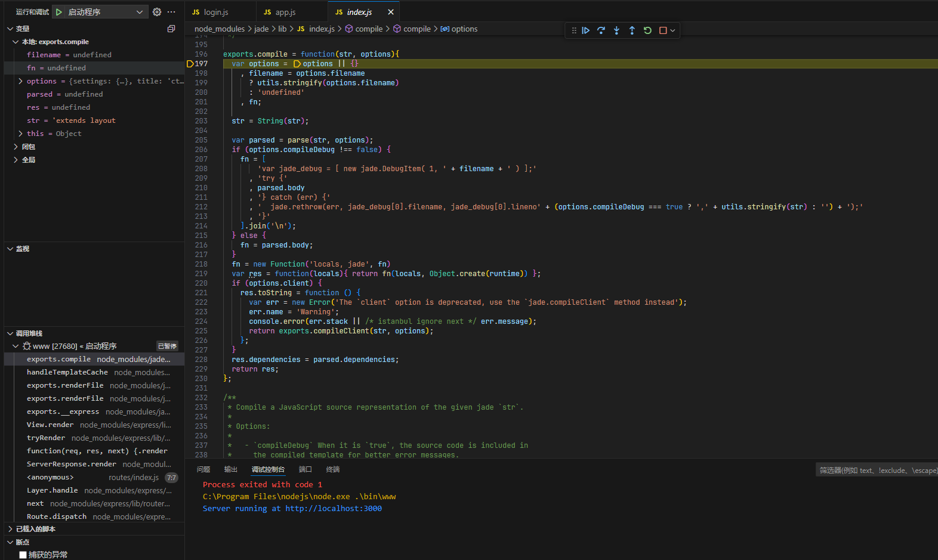Open the 终端 panel tab
Screen dimensions: 938x560
pyautogui.click(x=333, y=469)
